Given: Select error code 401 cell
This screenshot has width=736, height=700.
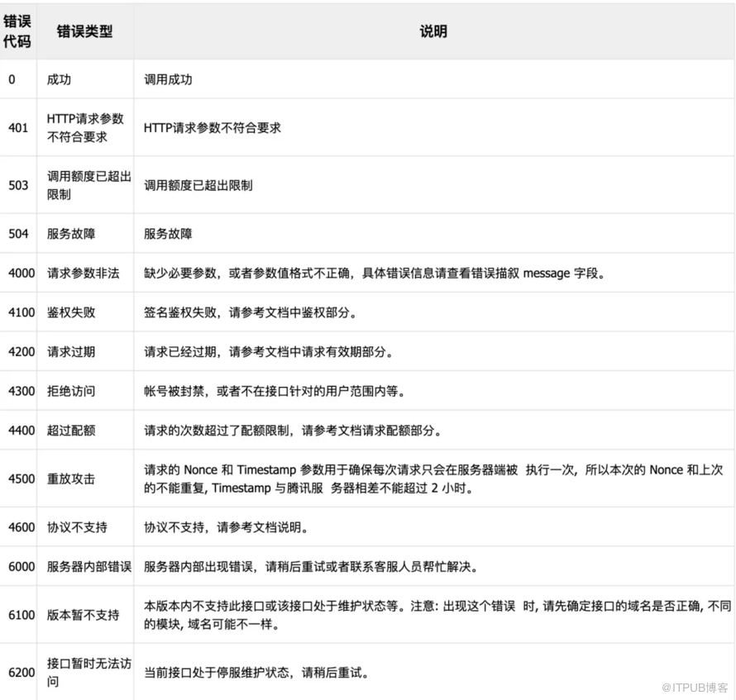Looking at the screenshot, I should click(18, 128).
